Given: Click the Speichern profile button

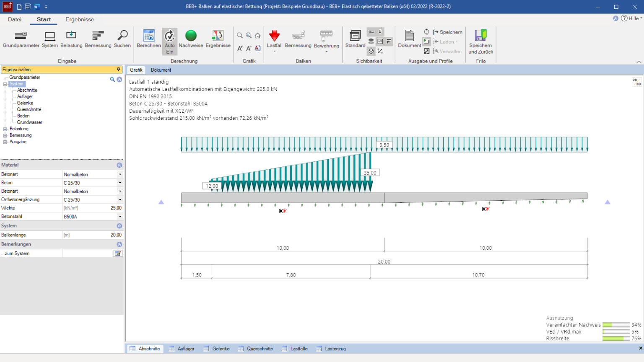Looking at the screenshot, I should click(447, 32).
